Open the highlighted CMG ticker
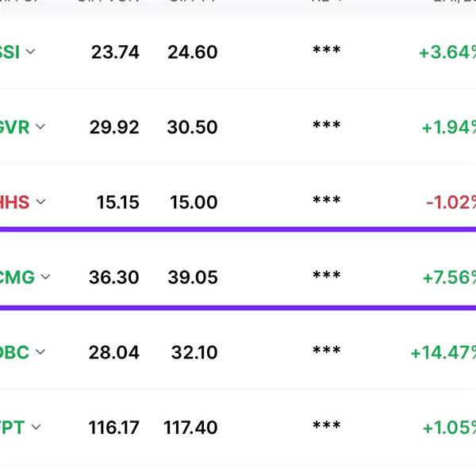This screenshot has height=476, width=476. pyautogui.click(x=17, y=278)
